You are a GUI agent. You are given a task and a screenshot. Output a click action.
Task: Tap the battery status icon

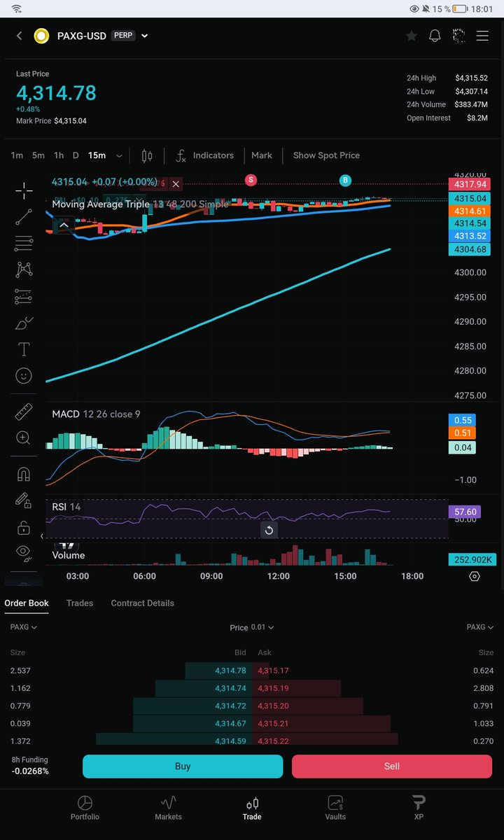click(459, 8)
